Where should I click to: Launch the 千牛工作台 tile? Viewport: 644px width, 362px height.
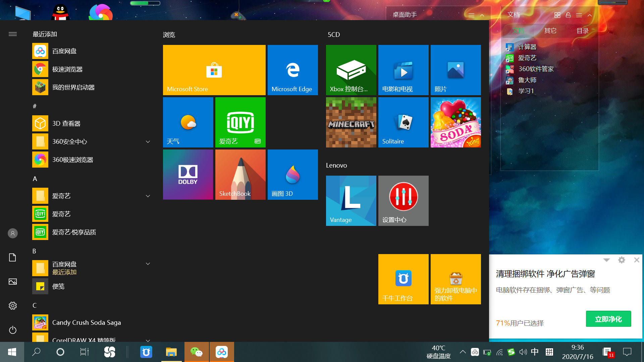pyautogui.click(x=403, y=279)
